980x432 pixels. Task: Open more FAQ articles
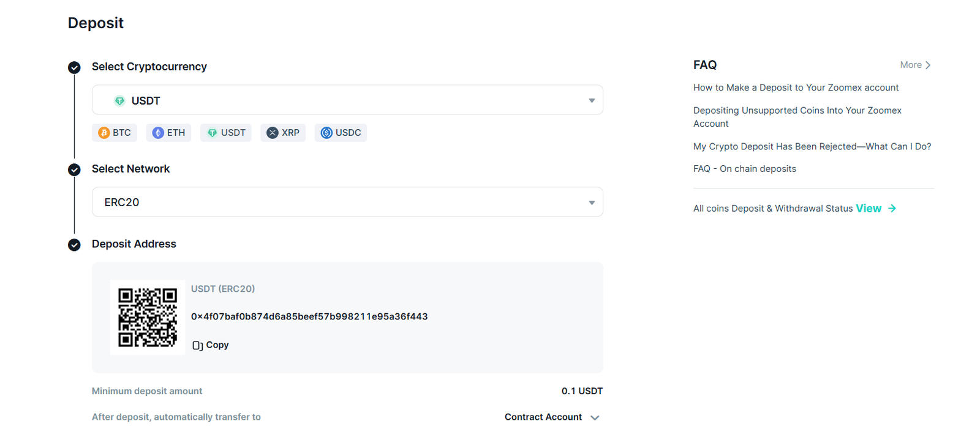(x=915, y=65)
